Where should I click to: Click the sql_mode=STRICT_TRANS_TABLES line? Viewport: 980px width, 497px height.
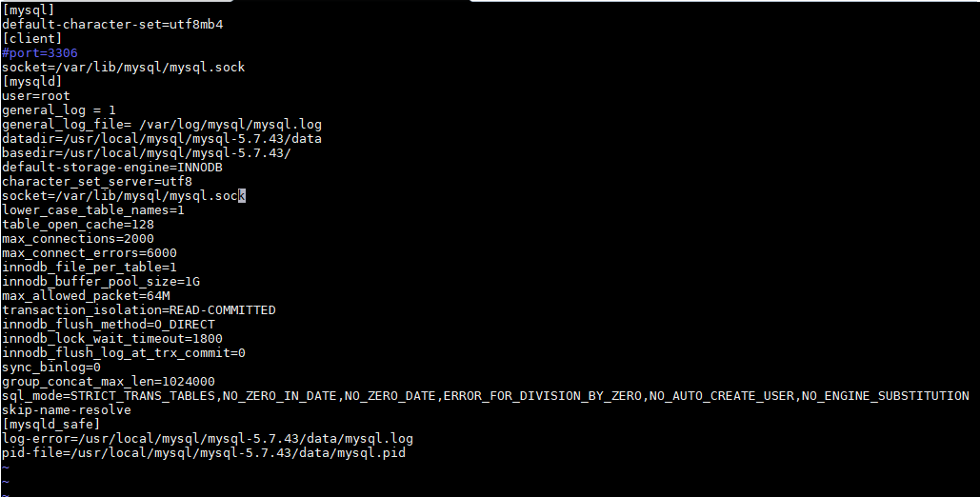[486, 396]
